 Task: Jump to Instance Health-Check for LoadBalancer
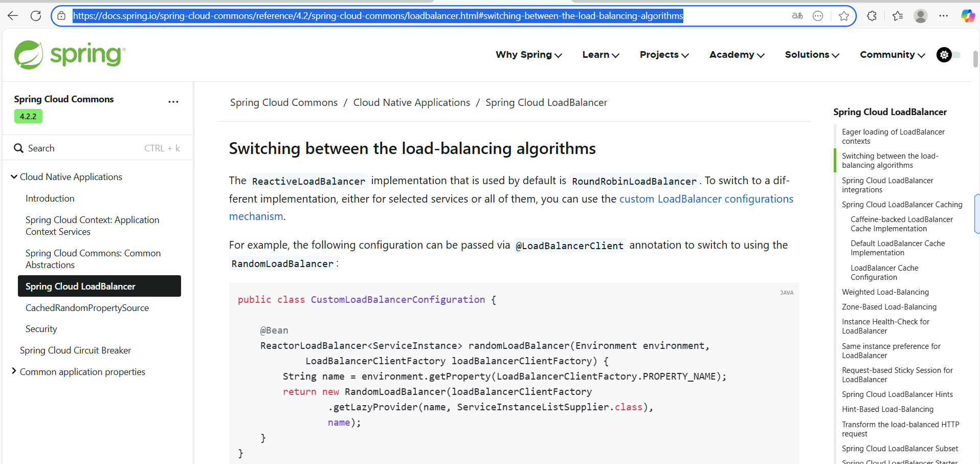point(886,326)
